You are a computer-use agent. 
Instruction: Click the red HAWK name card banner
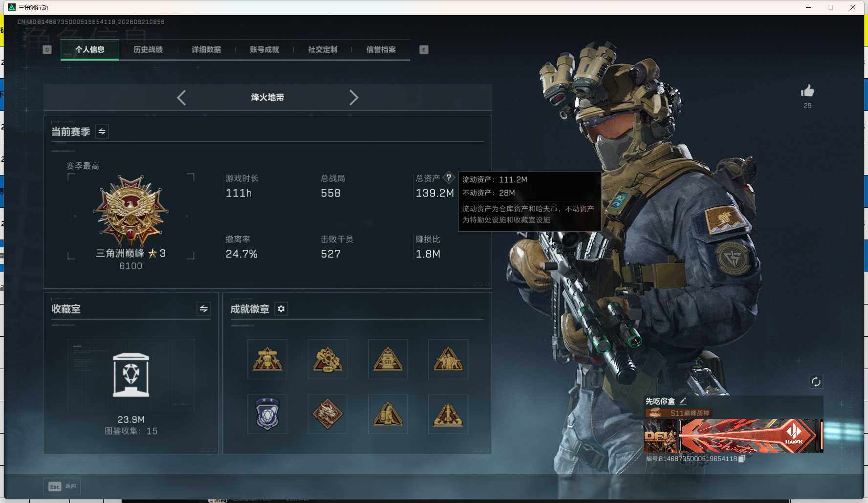750,435
